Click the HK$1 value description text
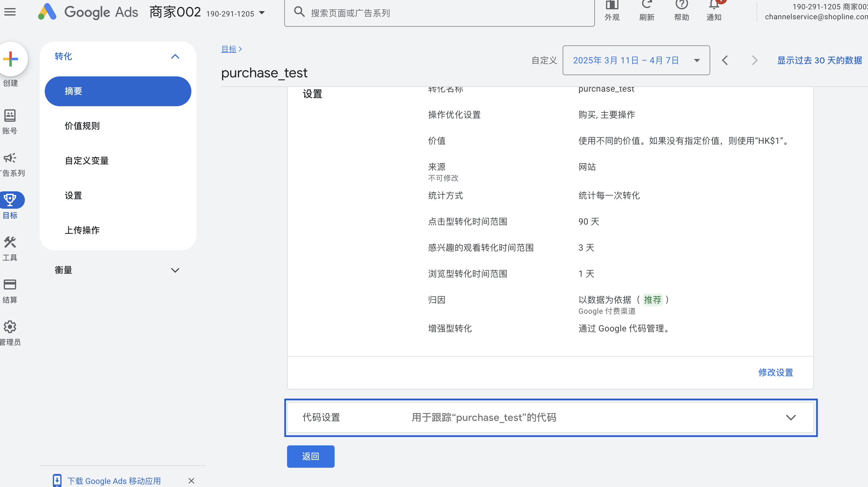This screenshot has height=487, width=868. click(x=684, y=141)
